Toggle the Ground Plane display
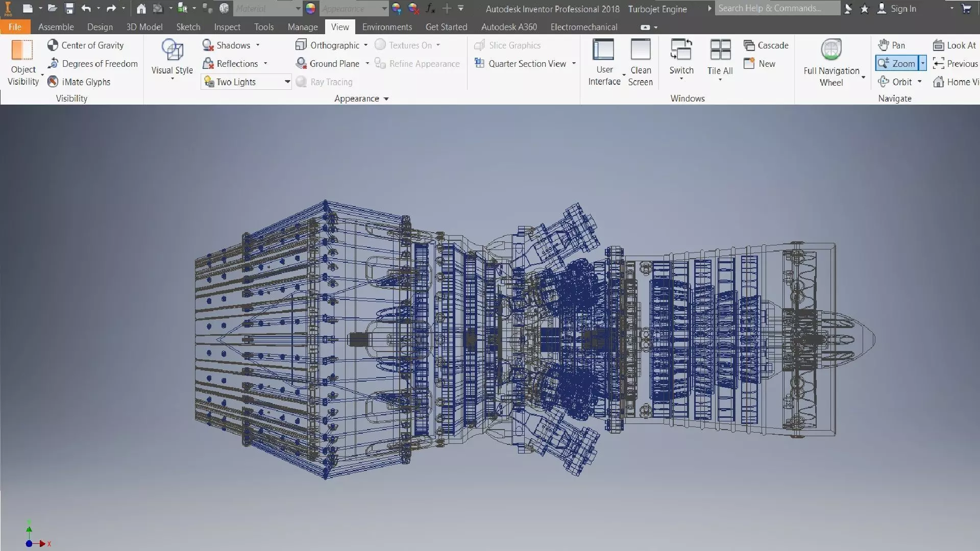This screenshot has height=551, width=980. [328, 63]
